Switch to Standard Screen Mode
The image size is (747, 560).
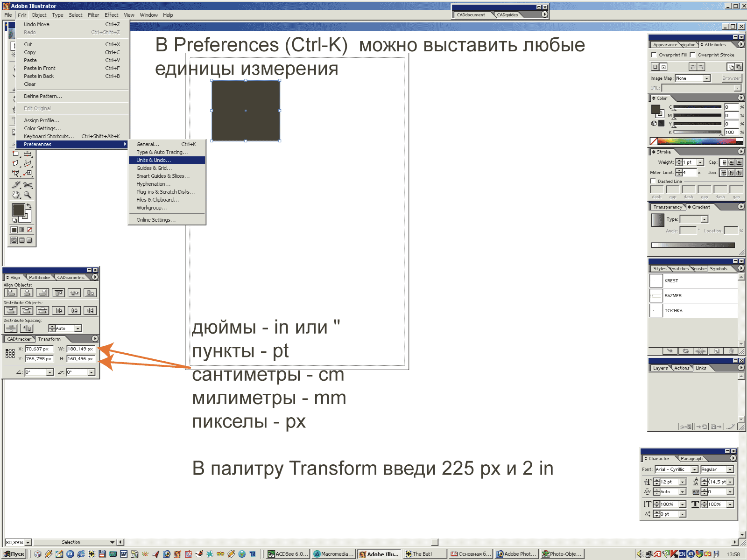[x=14, y=240]
